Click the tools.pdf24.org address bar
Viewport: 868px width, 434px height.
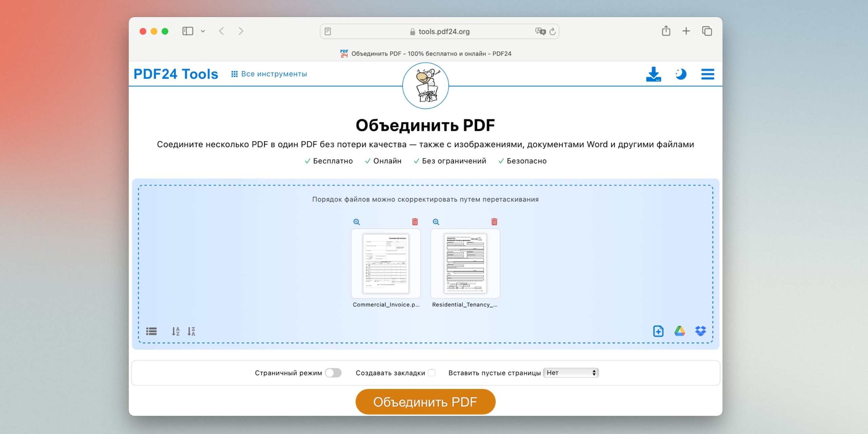(439, 32)
